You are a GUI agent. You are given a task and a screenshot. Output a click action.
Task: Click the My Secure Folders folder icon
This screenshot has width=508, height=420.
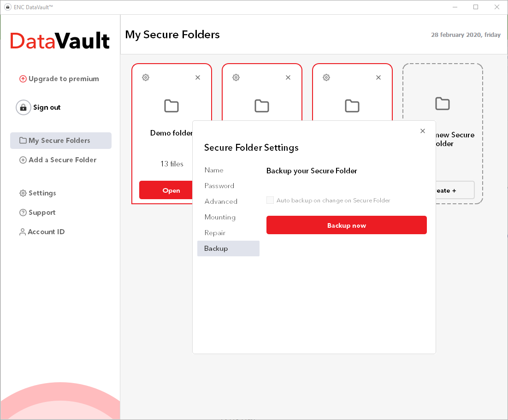point(23,140)
